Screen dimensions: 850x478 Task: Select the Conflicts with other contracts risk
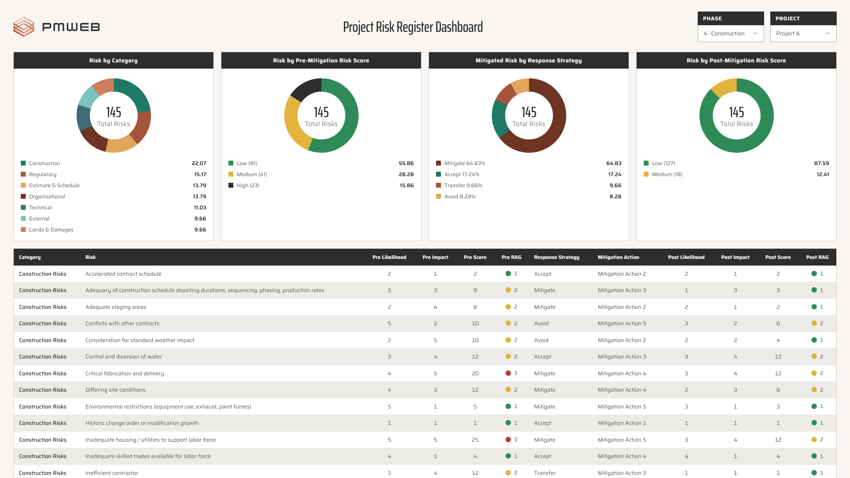pyautogui.click(x=122, y=324)
